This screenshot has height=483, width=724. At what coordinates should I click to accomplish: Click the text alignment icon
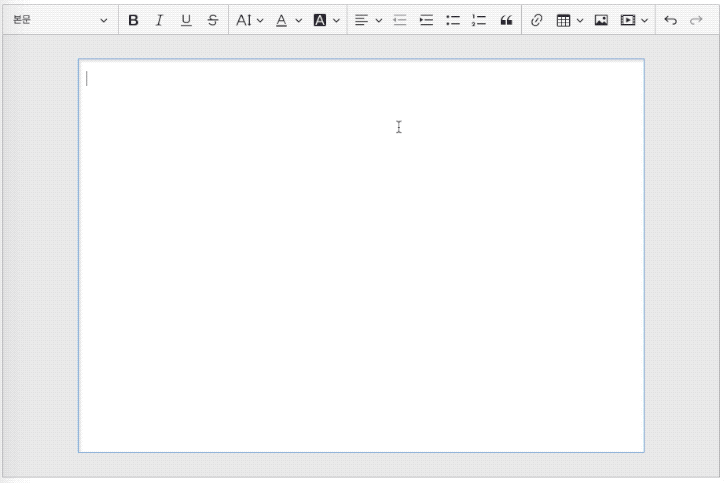coord(362,20)
